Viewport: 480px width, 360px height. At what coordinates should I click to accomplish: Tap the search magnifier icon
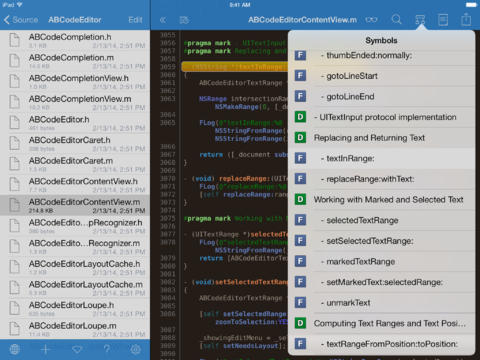pos(396,20)
